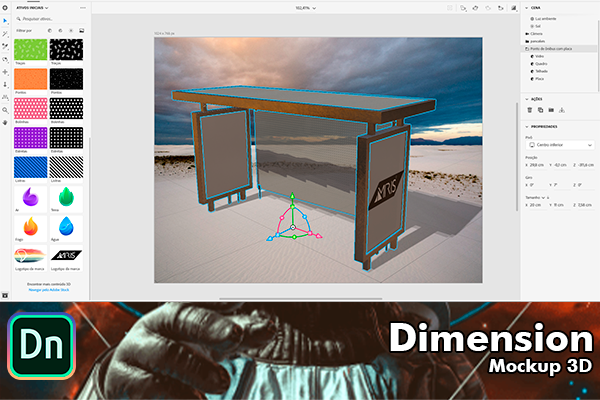Open the Tamanho dropdown chevron
This screenshot has height=400, width=600.
pyautogui.click(x=543, y=198)
